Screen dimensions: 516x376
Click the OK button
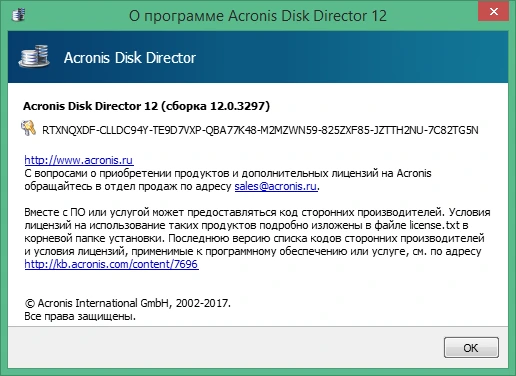[471, 347]
